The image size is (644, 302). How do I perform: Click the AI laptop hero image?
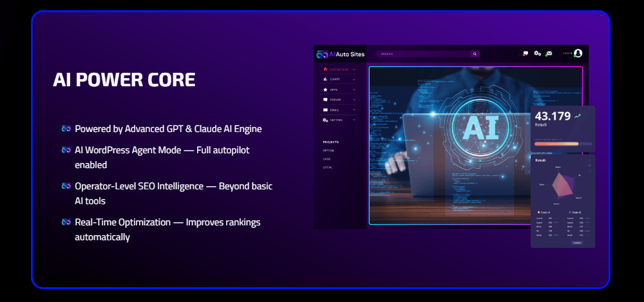pos(476,146)
